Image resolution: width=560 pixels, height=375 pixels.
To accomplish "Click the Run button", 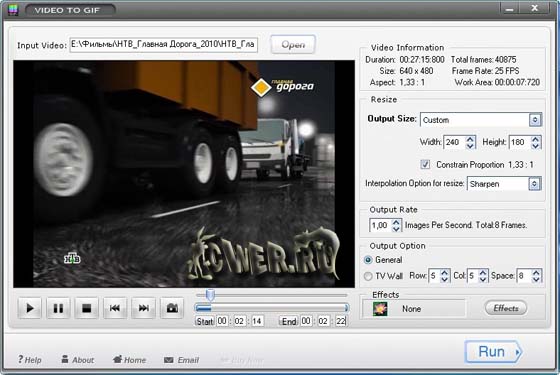I will pyautogui.click(x=493, y=352).
